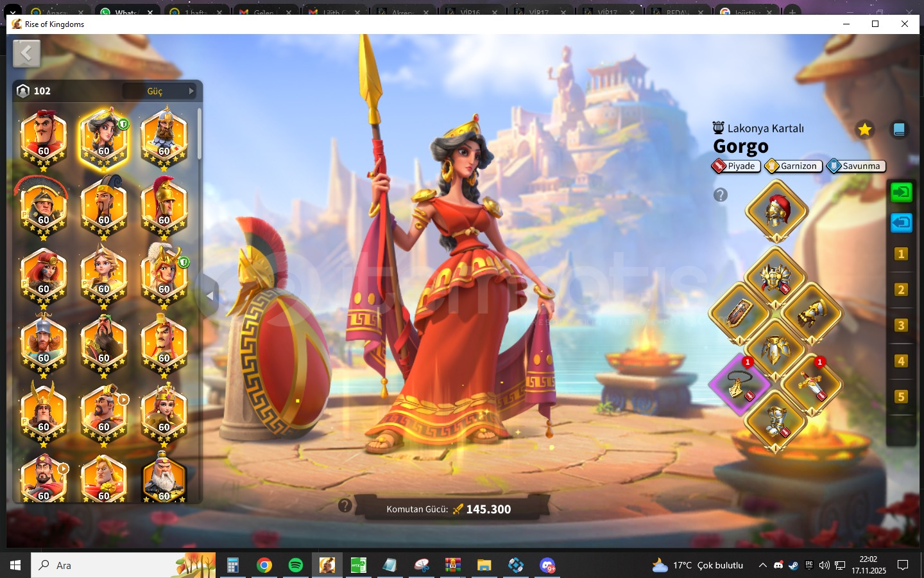Image resolution: width=924 pixels, height=578 pixels.
Task: Select the white-bearded elder commander portrait
Action: (164, 477)
